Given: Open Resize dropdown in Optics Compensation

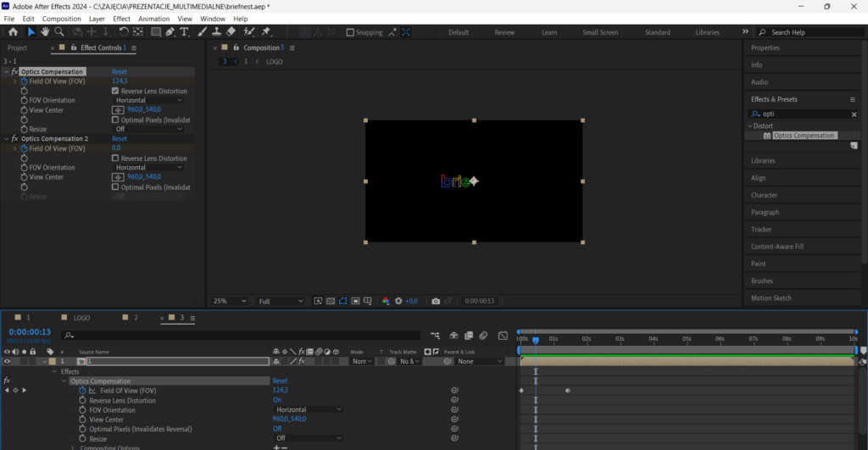Looking at the screenshot, I should 148,129.
